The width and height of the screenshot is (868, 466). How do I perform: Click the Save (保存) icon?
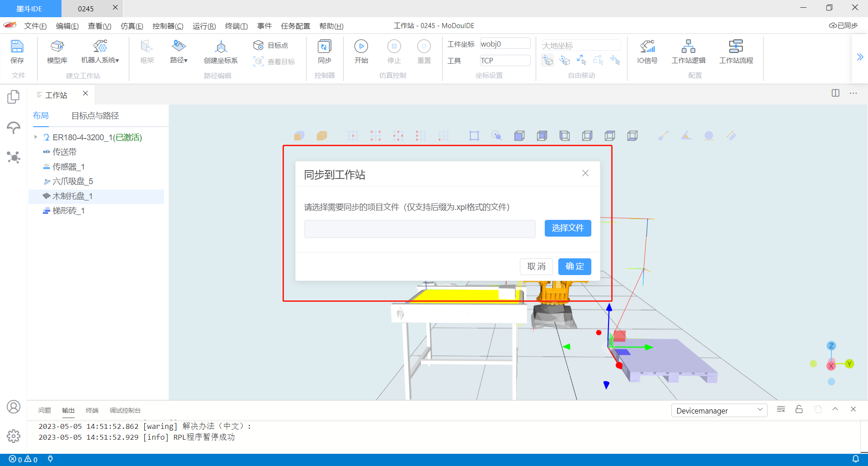17,47
